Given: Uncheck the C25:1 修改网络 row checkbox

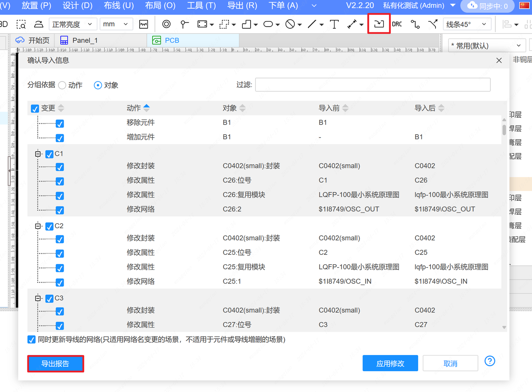Looking at the screenshot, I should pos(60,282).
